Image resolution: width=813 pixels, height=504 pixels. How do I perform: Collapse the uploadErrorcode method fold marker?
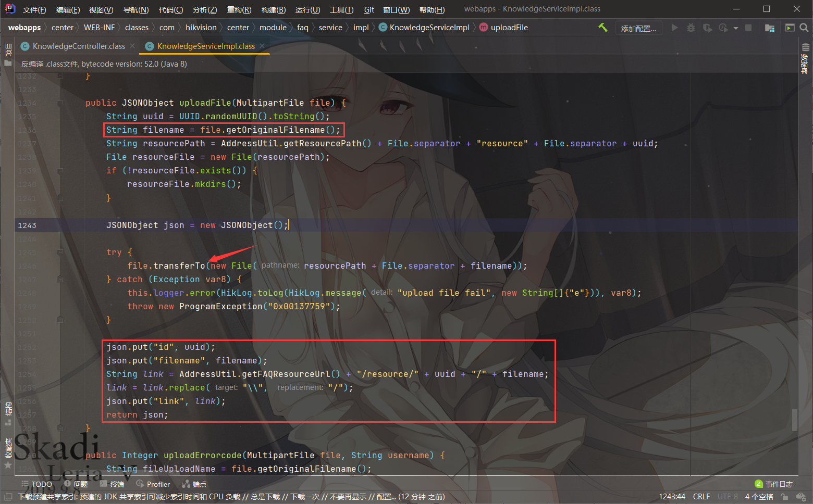pos(60,455)
